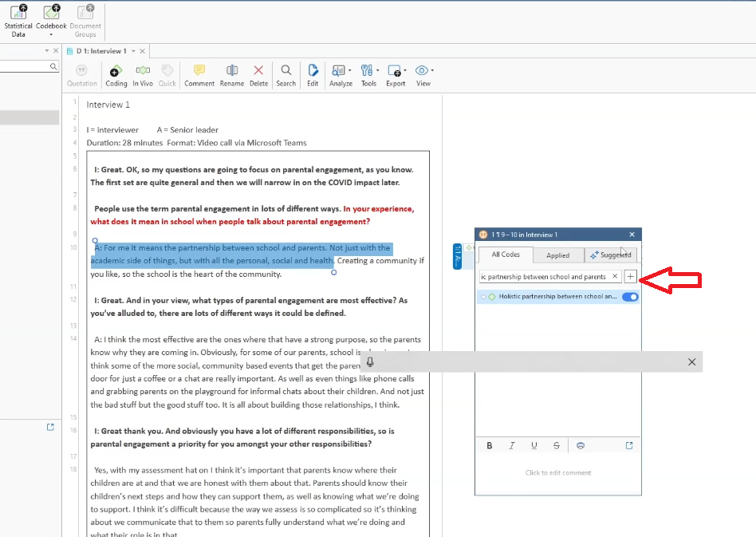Expand the Codebook dropdown arrow
756x537 pixels.
coord(51,35)
